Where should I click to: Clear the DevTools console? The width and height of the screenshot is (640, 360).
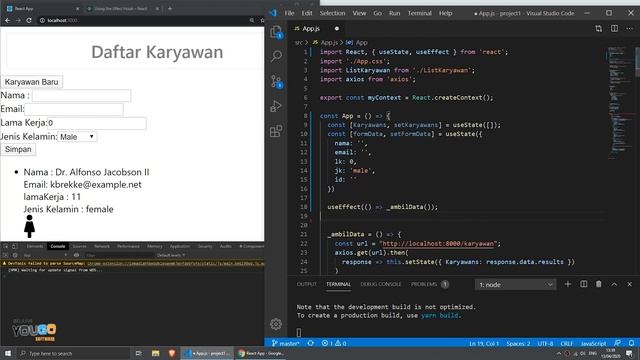pos(15,255)
